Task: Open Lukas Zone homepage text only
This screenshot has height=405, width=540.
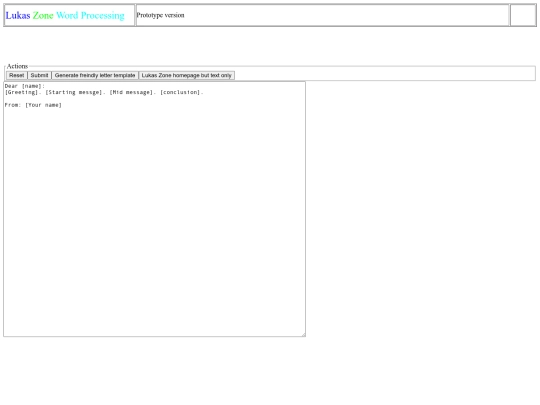Action: click(187, 75)
